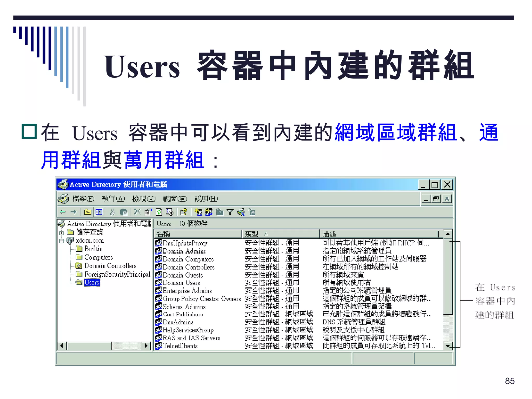Click tree pane scroll right arrow
532x399 pixels.
point(146,346)
